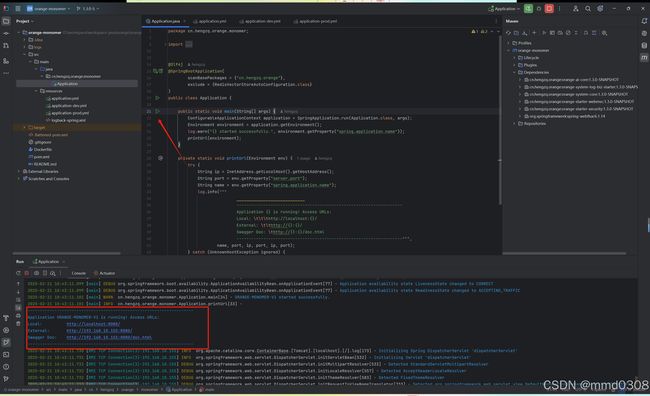Expand the Plugins node in Maven
Image resolution: width=650 pixels, height=396 pixels.
515,65
